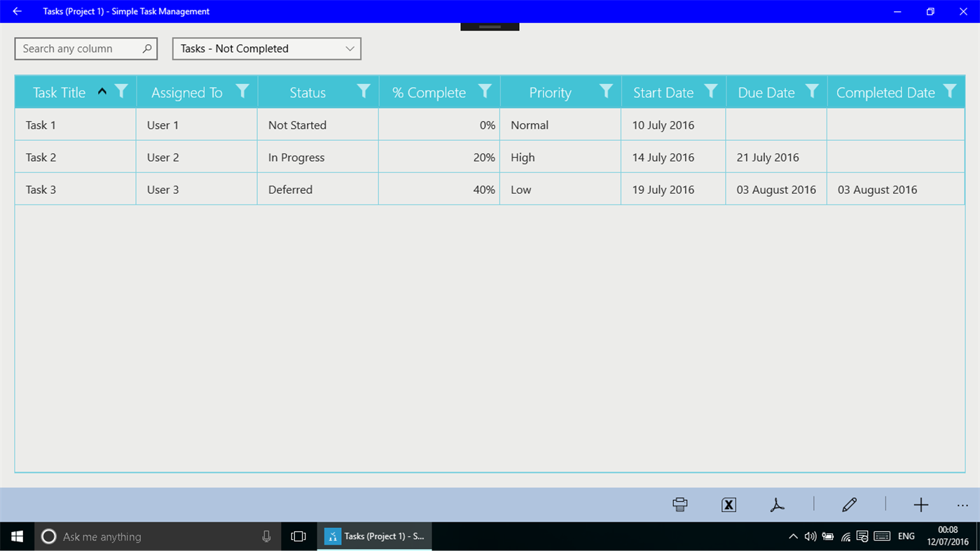Print the task list
The width and height of the screenshot is (980, 551).
tap(679, 504)
